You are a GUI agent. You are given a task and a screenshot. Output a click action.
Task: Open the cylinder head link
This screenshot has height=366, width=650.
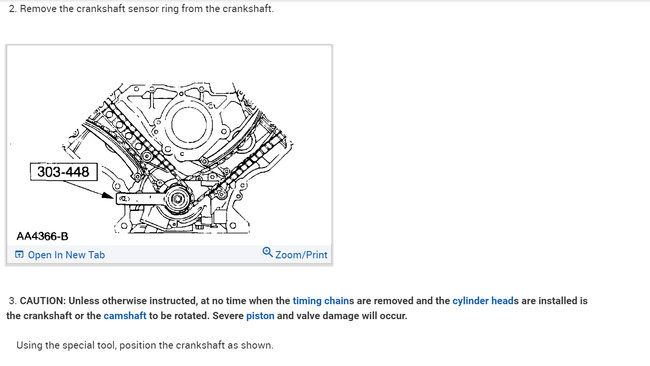483,301
